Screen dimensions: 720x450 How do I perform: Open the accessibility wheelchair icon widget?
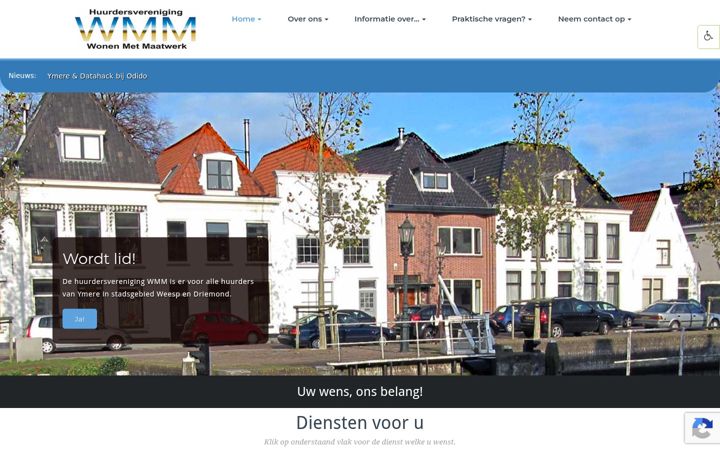point(708,36)
